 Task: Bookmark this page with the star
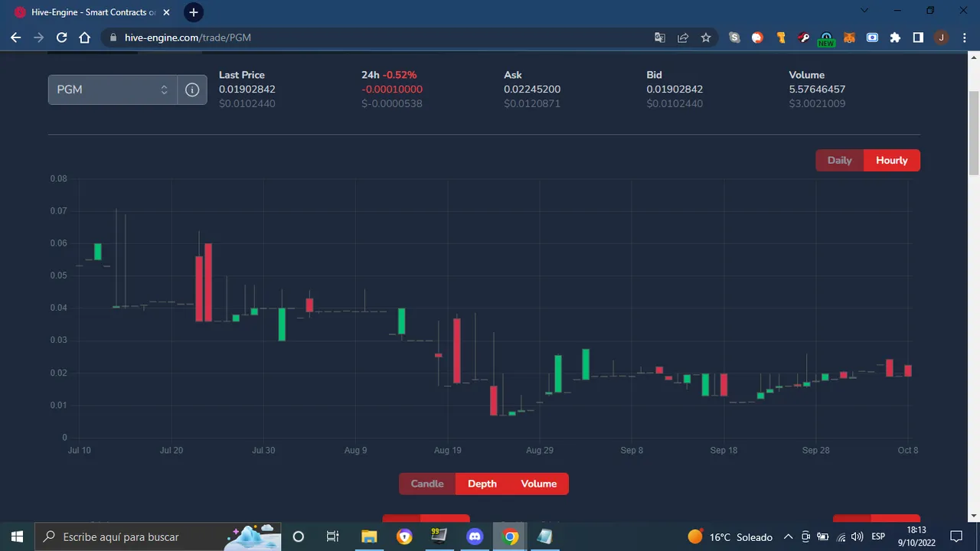(706, 37)
